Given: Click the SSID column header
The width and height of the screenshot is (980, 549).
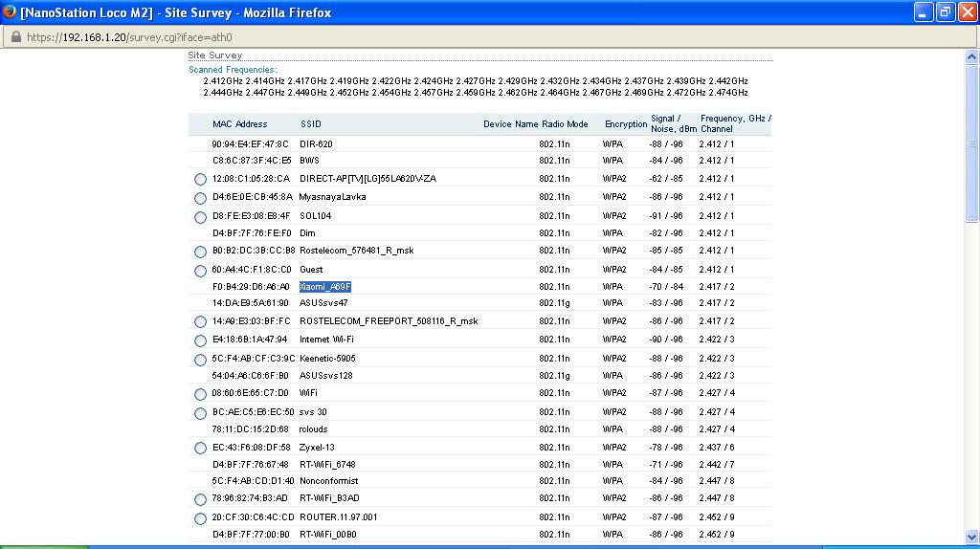Looking at the screenshot, I should coord(311,124).
